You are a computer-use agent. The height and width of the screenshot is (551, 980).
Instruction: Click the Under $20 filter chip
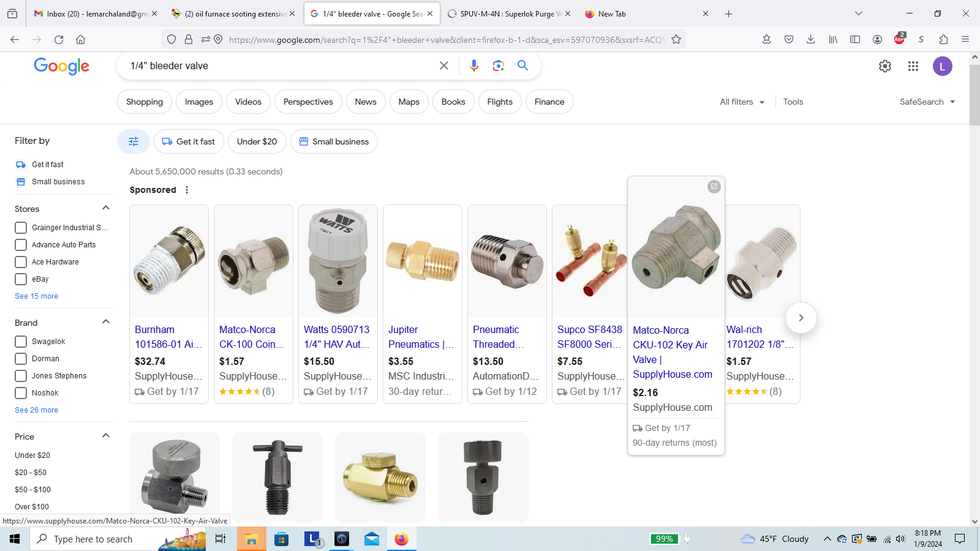point(257,141)
